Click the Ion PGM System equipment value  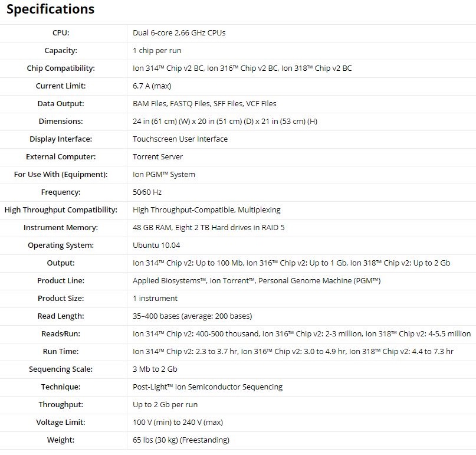(163, 175)
